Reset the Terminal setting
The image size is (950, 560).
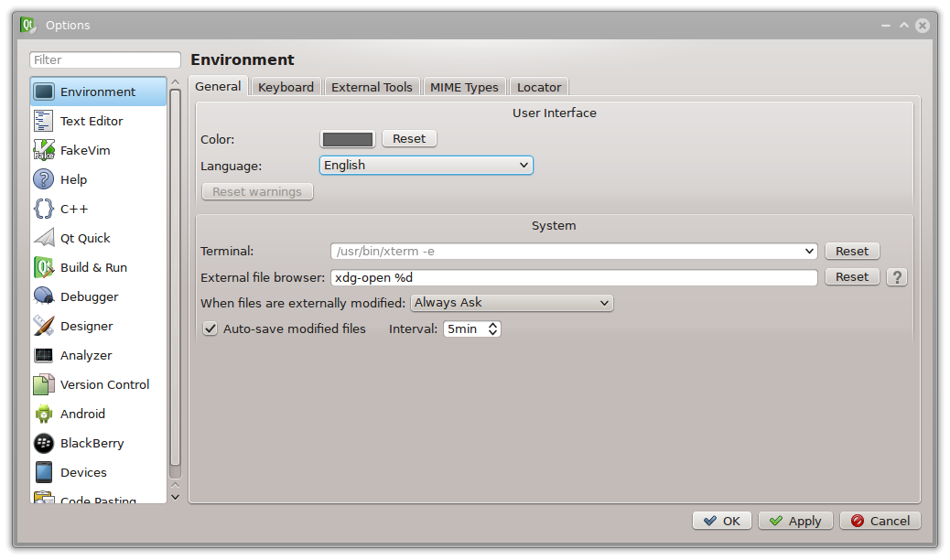click(851, 251)
